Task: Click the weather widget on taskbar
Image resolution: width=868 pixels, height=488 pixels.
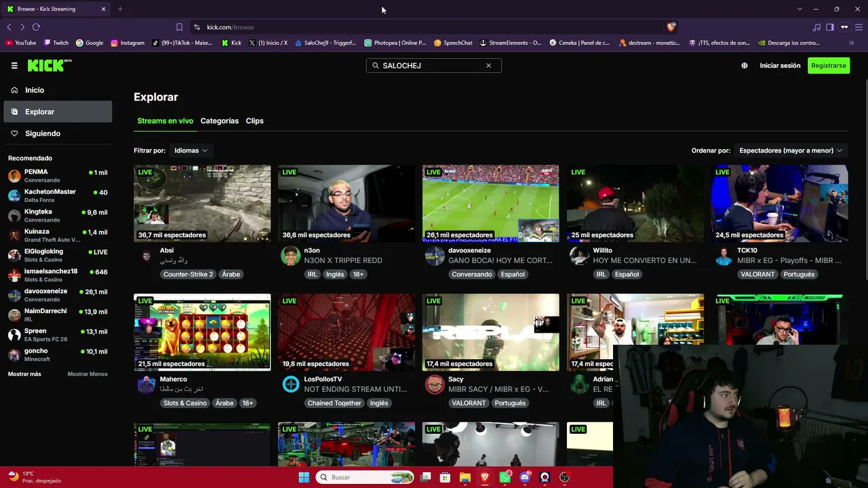Action: 34,477
